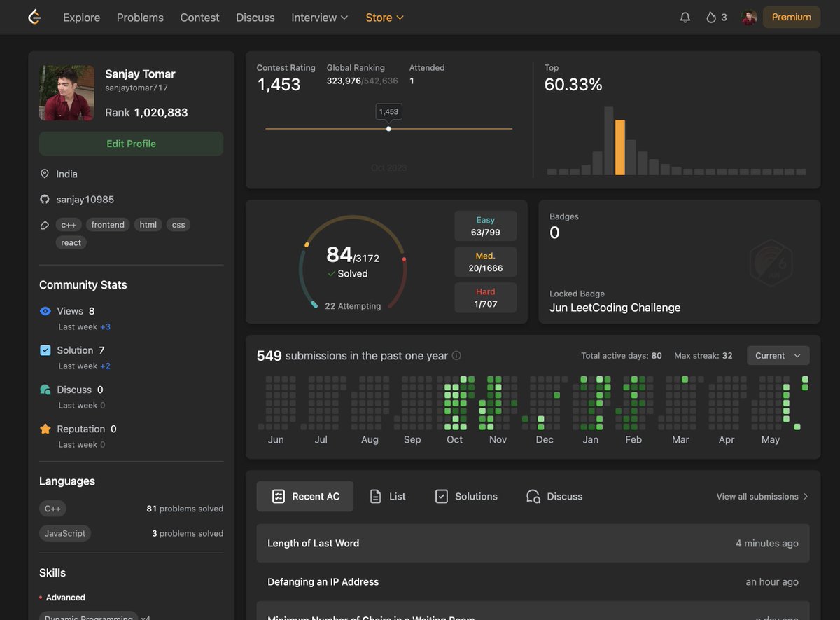Click the Reputation star icon
This screenshot has height=620, width=840.
coord(45,429)
